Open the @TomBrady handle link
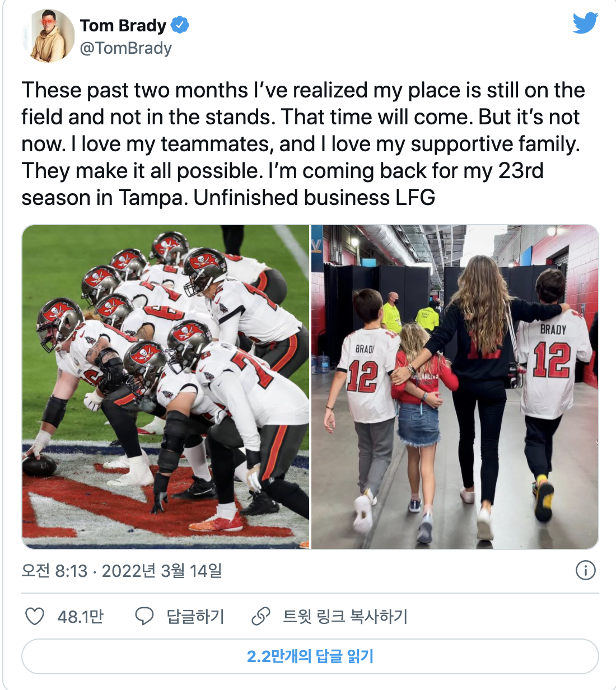 point(125,48)
